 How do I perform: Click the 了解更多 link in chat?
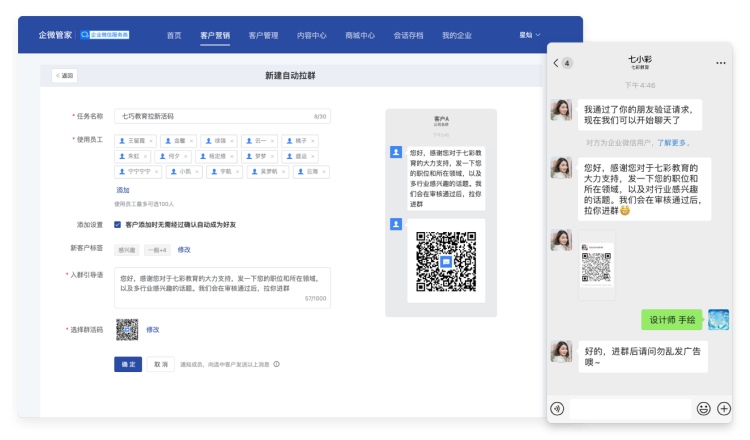674,143
